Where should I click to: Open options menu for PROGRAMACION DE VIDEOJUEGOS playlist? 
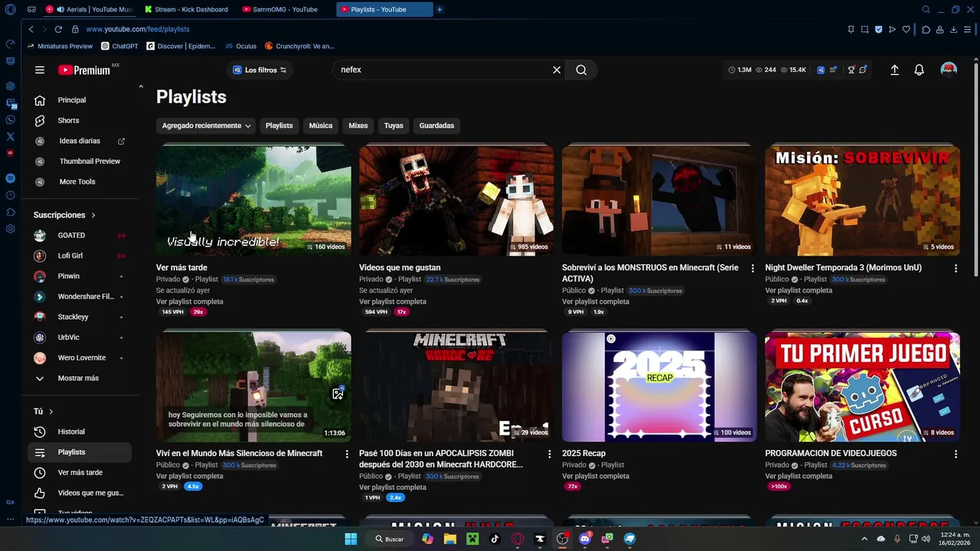(x=955, y=454)
